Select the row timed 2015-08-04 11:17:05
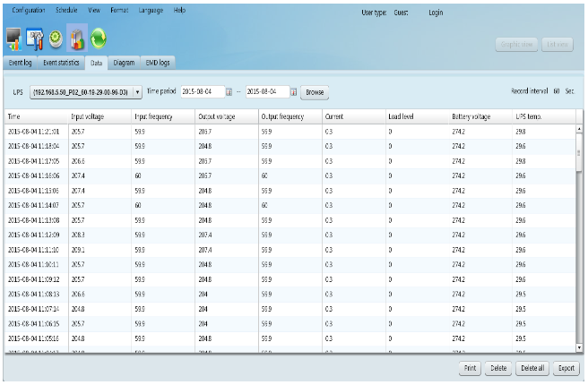This screenshot has width=588, height=385. coord(290,161)
